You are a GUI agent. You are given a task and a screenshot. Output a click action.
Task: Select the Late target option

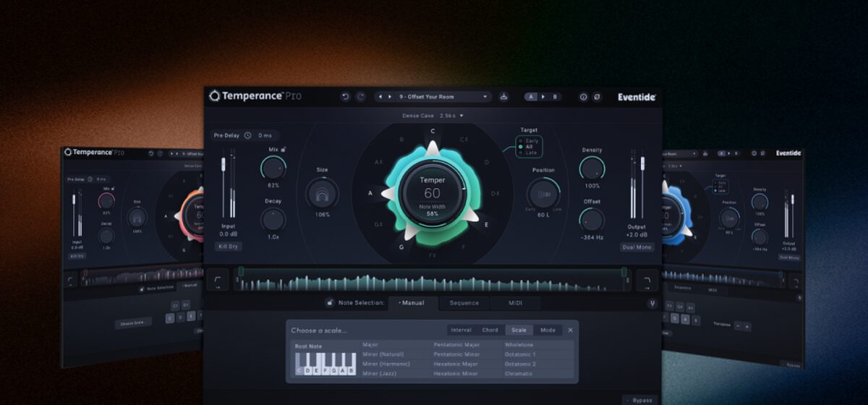pos(527,153)
